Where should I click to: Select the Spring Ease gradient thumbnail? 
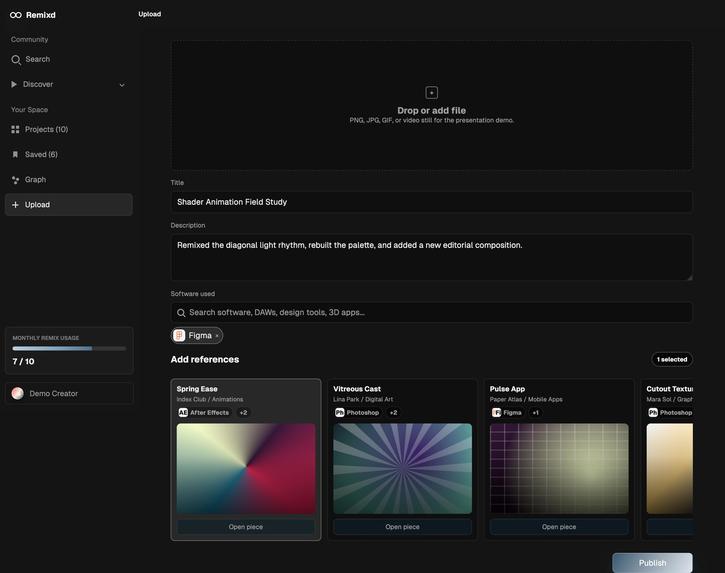[246, 468]
